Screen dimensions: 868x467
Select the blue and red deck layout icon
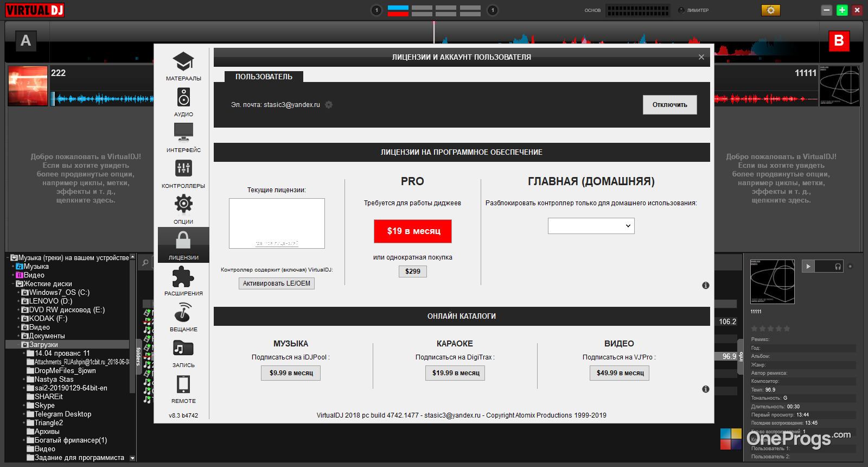click(x=398, y=10)
